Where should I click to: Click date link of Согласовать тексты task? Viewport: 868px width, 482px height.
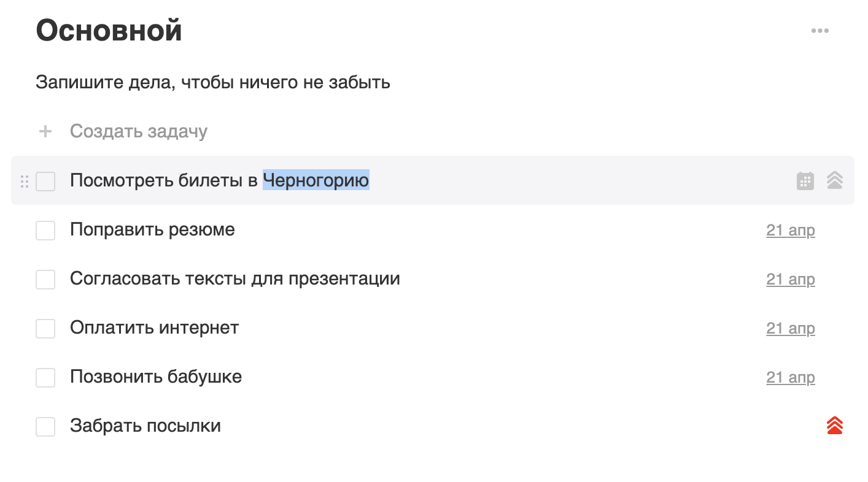click(791, 280)
